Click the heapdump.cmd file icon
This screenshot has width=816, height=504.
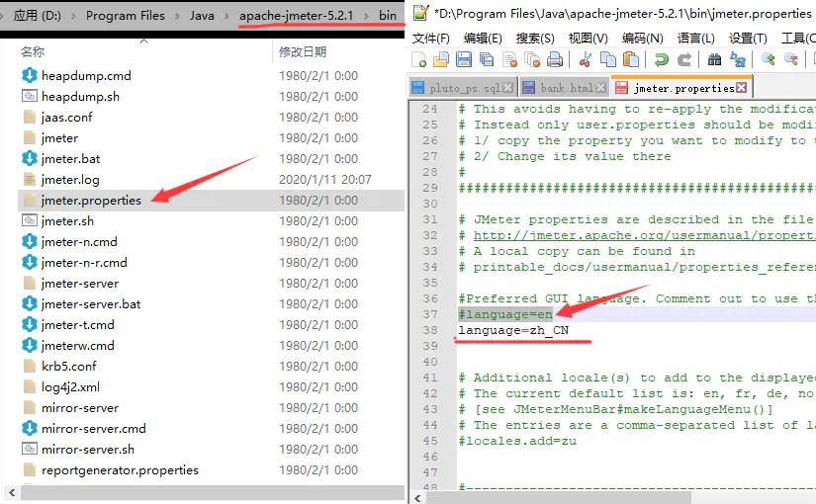29,75
